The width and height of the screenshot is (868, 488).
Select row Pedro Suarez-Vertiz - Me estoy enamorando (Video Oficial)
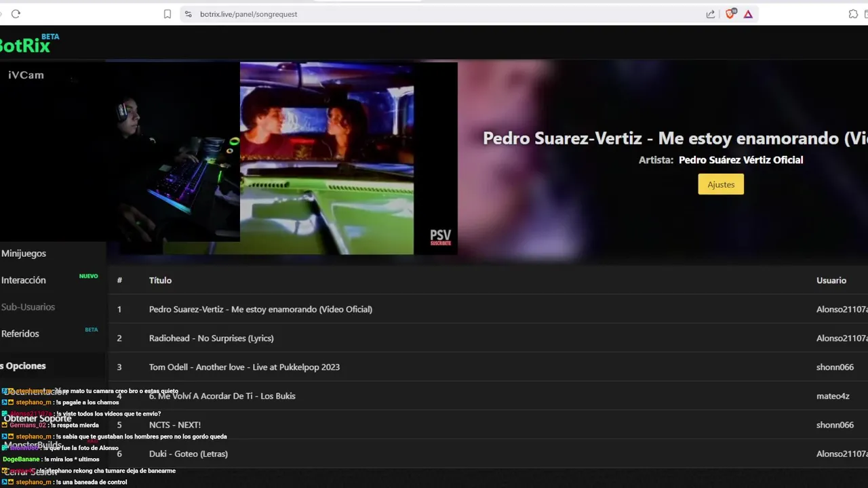[488, 309]
